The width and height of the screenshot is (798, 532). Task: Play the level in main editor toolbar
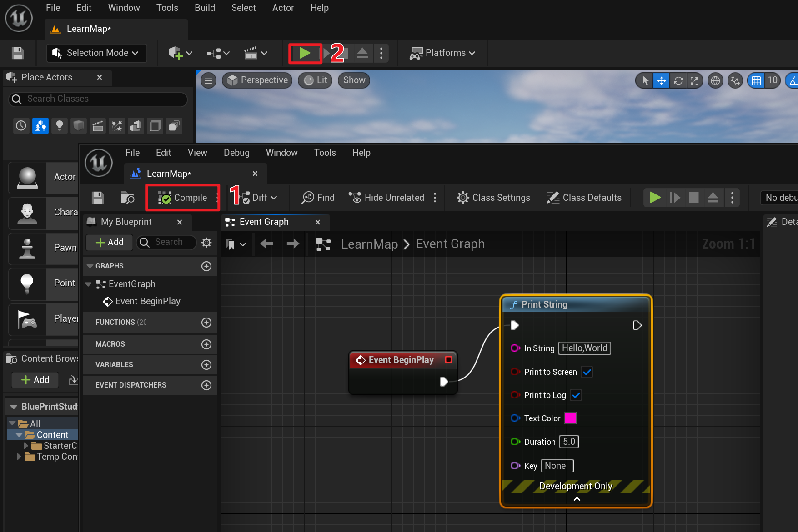pyautogui.click(x=305, y=53)
